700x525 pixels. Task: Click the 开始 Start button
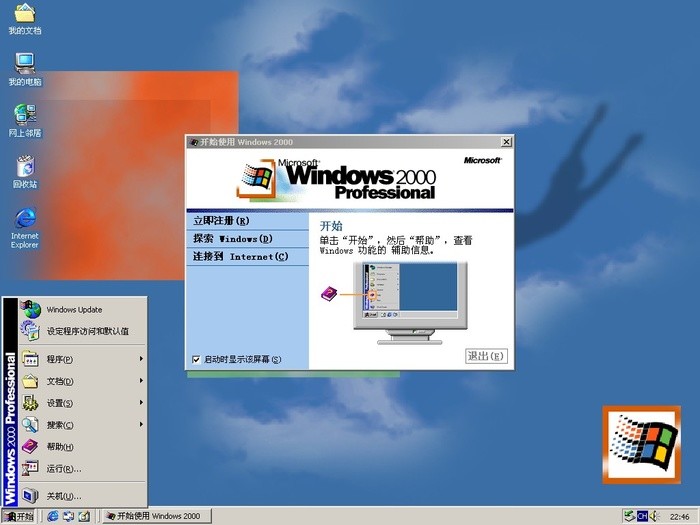click(19, 517)
